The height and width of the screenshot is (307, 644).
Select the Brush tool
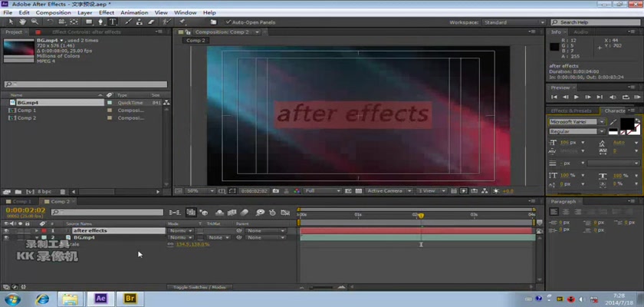[x=128, y=21]
